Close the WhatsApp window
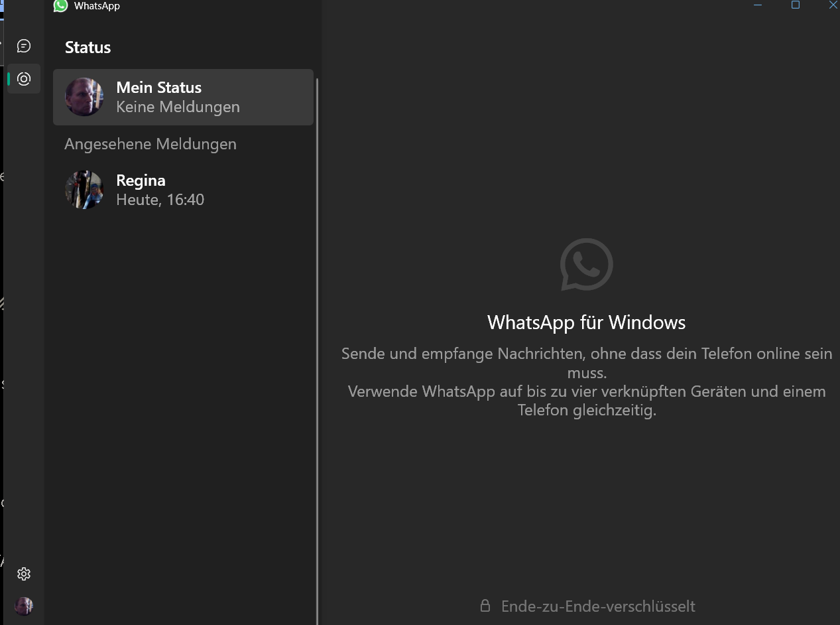This screenshot has height=625, width=840. pyautogui.click(x=833, y=5)
